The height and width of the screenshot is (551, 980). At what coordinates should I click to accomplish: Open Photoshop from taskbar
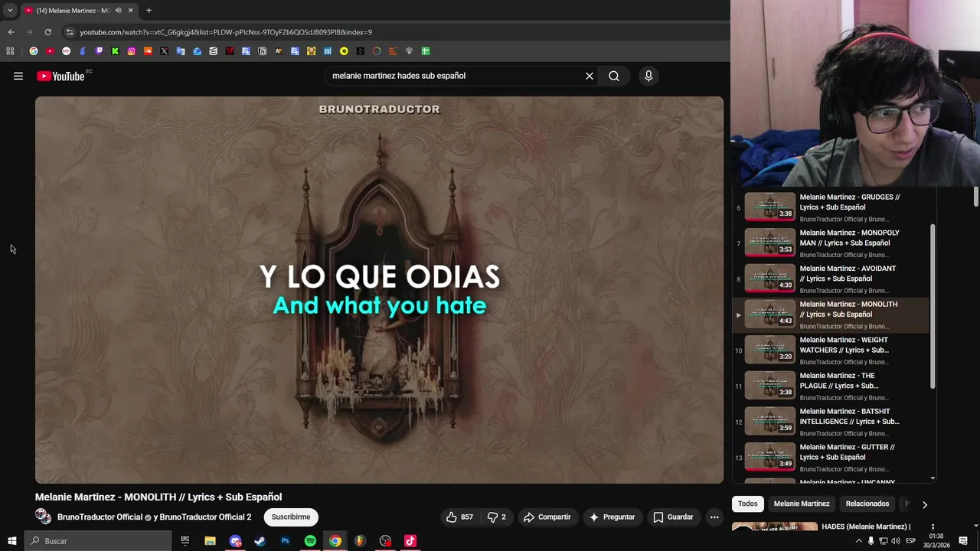click(285, 541)
